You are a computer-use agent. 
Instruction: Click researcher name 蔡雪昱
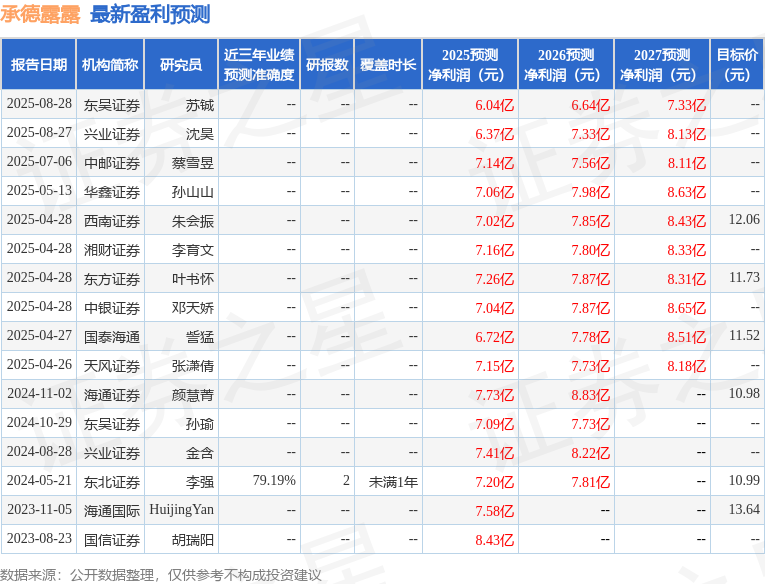point(193,163)
